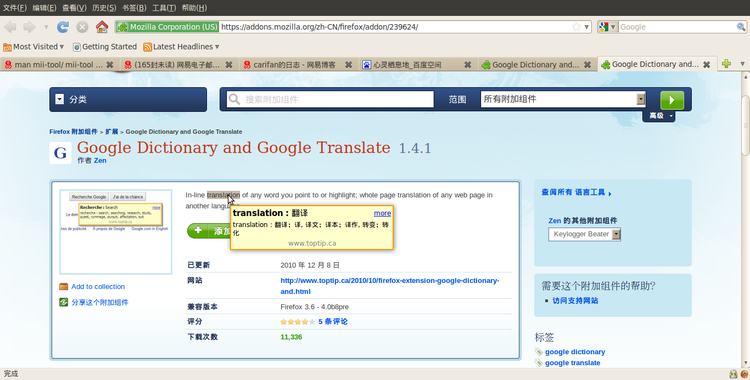Visit the 访问支持网站 support link
Image resolution: width=750 pixels, height=380 pixels.
coord(575,301)
